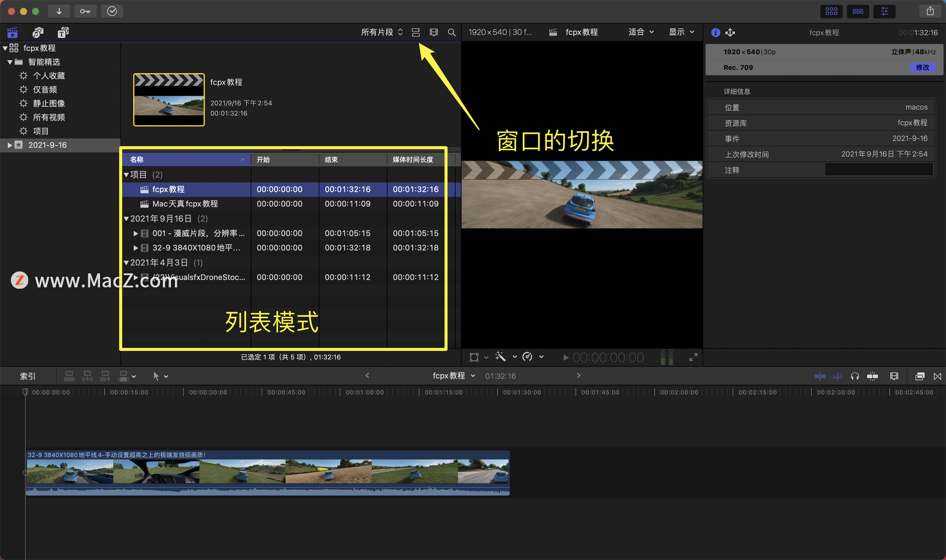The height and width of the screenshot is (560, 946).
Task: Click the insert clip edit icon
Action: (x=87, y=376)
